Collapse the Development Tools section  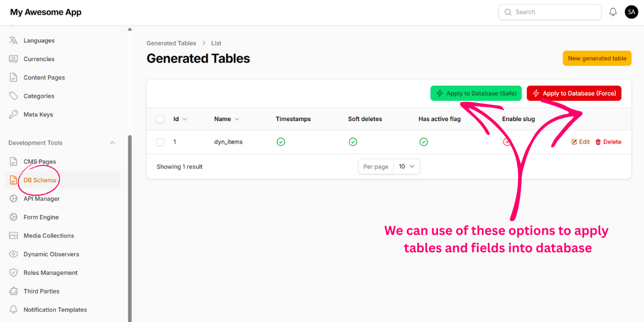tap(112, 143)
